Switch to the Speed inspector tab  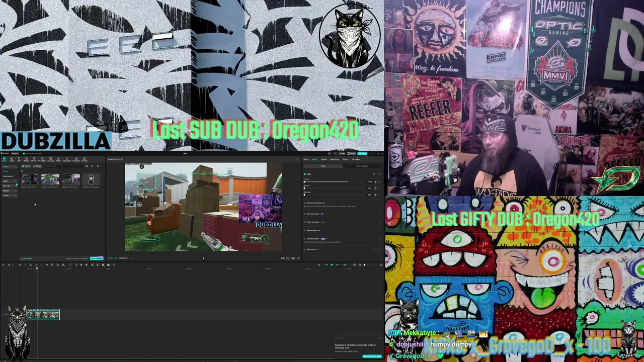coord(324,159)
